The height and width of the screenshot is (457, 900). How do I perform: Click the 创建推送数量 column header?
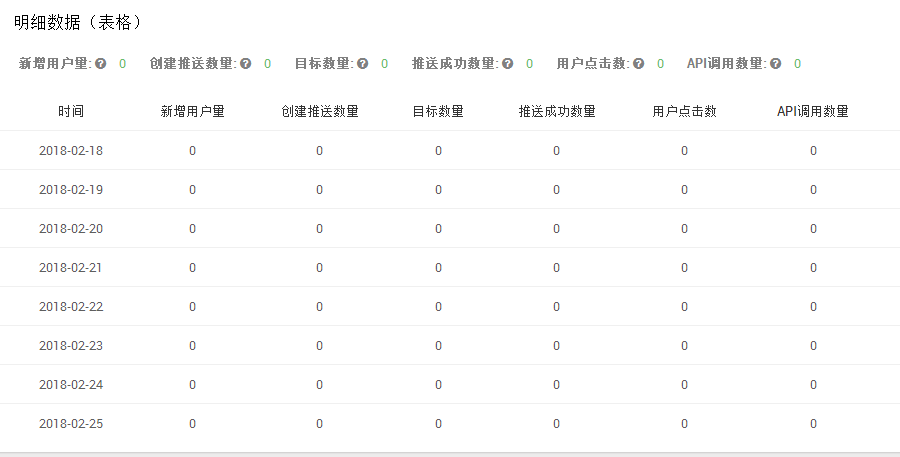point(320,111)
